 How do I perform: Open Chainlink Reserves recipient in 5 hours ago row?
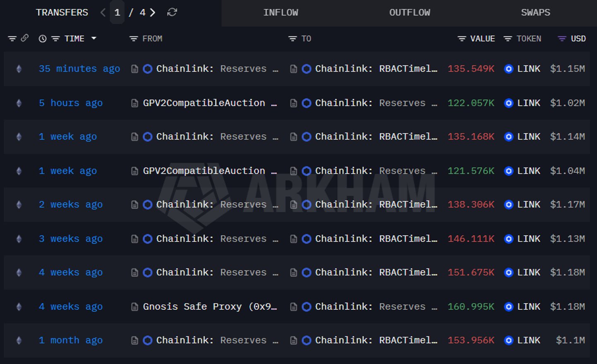coord(376,103)
